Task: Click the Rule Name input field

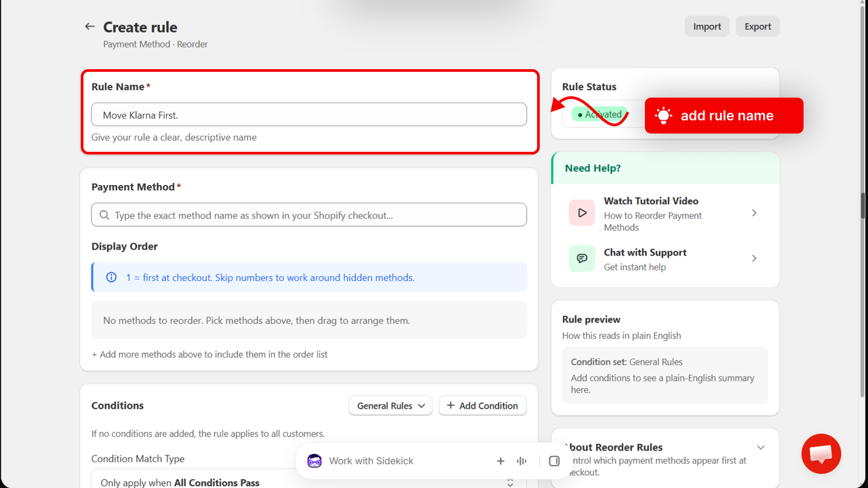Action: pyautogui.click(x=309, y=115)
